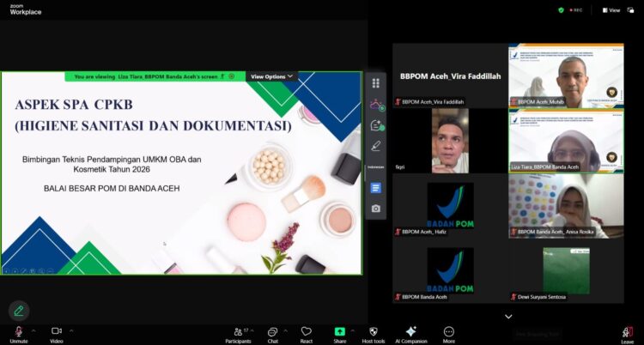Expand video options arrow next to Video
Screen dimensions: 644x345
coord(72,330)
